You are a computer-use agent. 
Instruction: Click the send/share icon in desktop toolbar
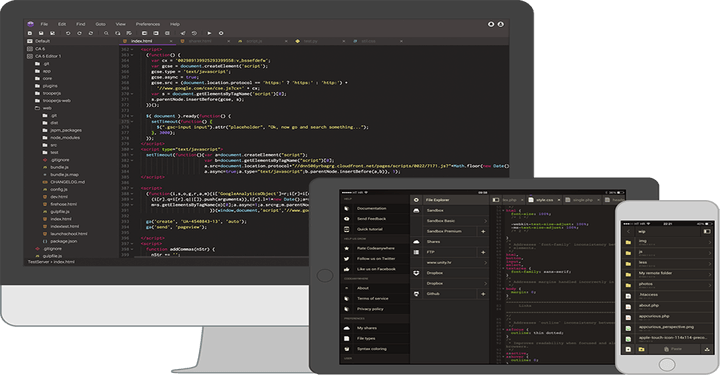(183, 33)
